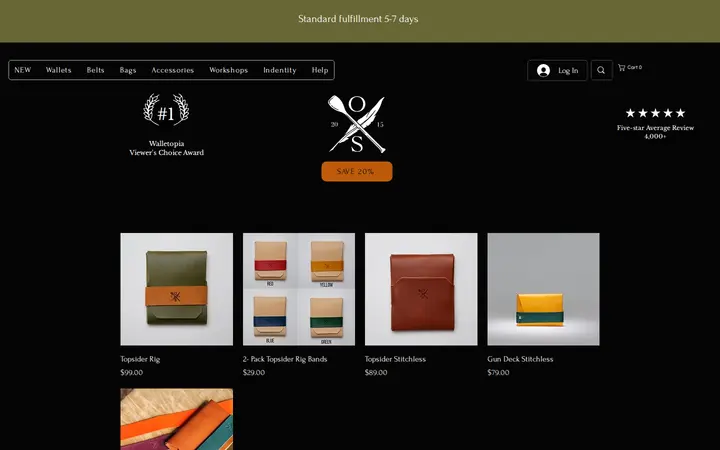The height and width of the screenshot is (450, 720).
Task: Click the Log In text
Action: click(568, 71)
